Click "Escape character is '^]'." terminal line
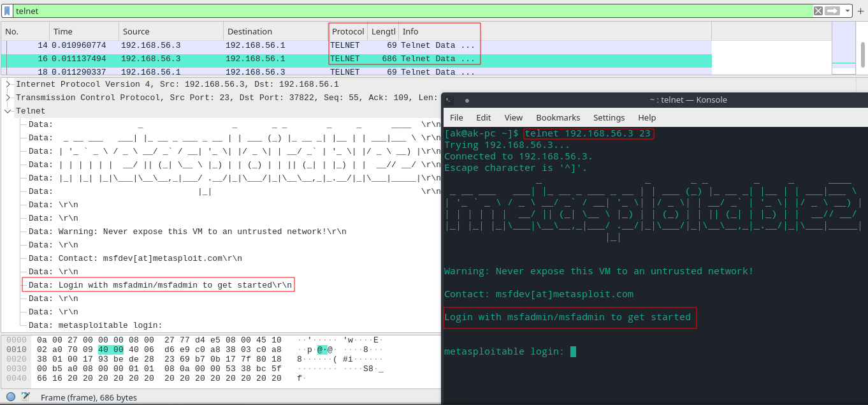Screen dimensions: 868x405 [x=516, y=168]
